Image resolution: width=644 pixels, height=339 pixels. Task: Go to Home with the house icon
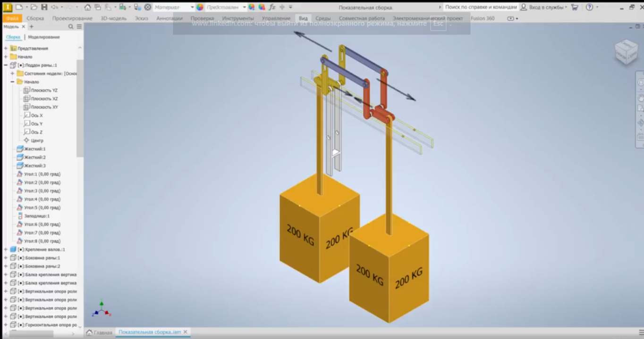pos(87,7)
